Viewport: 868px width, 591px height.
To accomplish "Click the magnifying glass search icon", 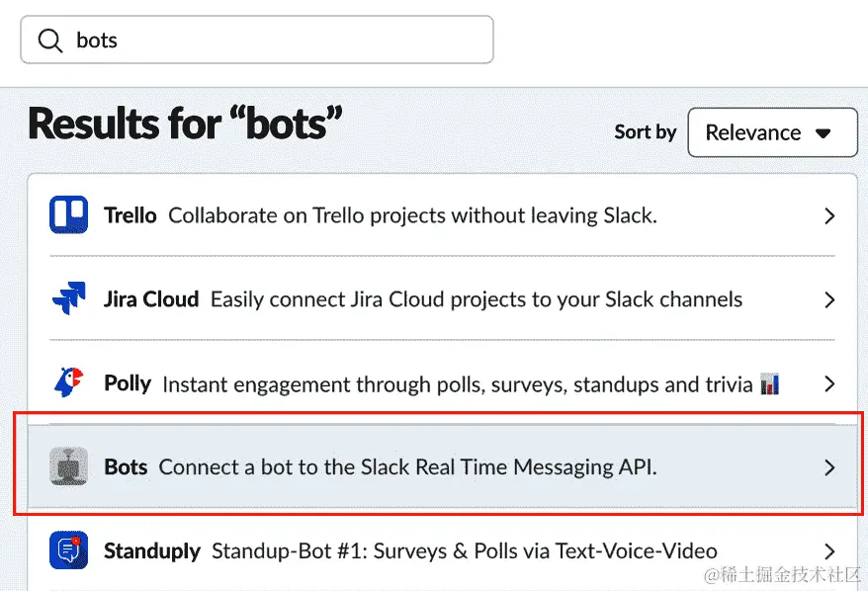I will [50, 41].
